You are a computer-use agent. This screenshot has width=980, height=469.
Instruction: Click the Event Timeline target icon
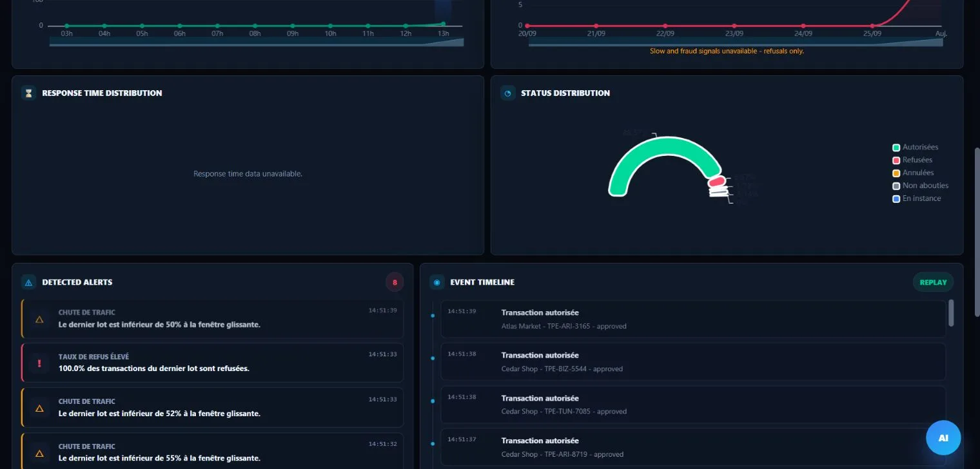(x=436, y=282)
